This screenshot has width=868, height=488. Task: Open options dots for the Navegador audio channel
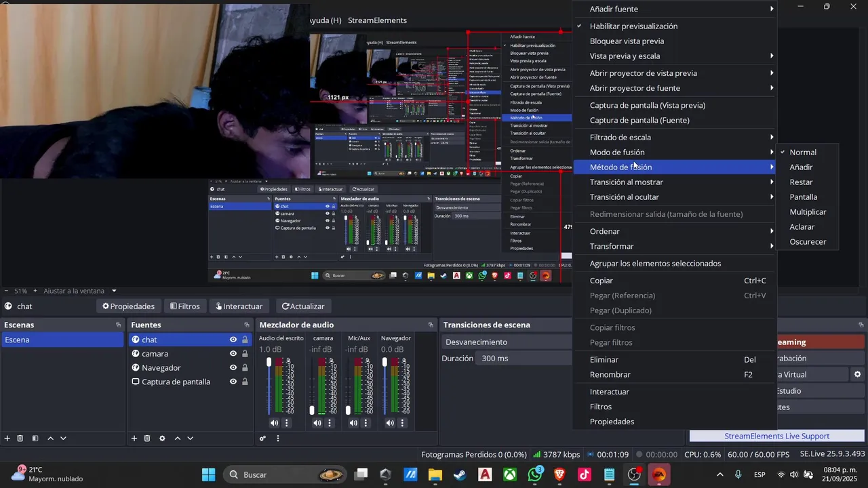point(402,423)
